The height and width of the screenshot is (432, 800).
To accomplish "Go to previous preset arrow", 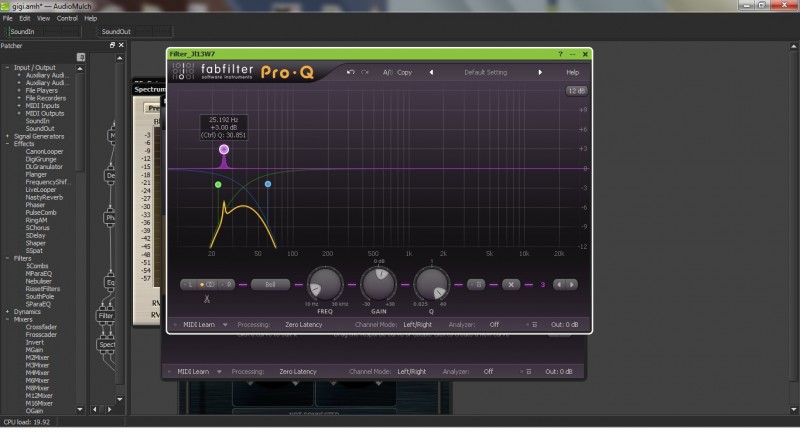I will tap(432, 72).
